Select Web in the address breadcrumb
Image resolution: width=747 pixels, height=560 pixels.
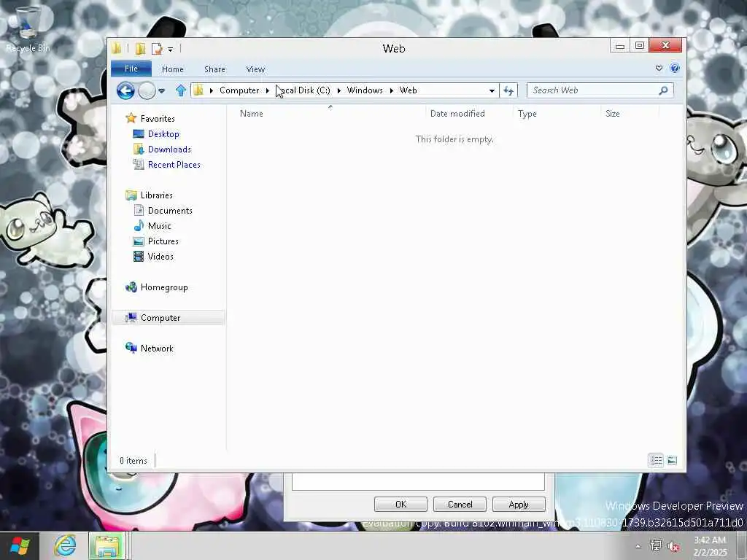pos(408,90)
